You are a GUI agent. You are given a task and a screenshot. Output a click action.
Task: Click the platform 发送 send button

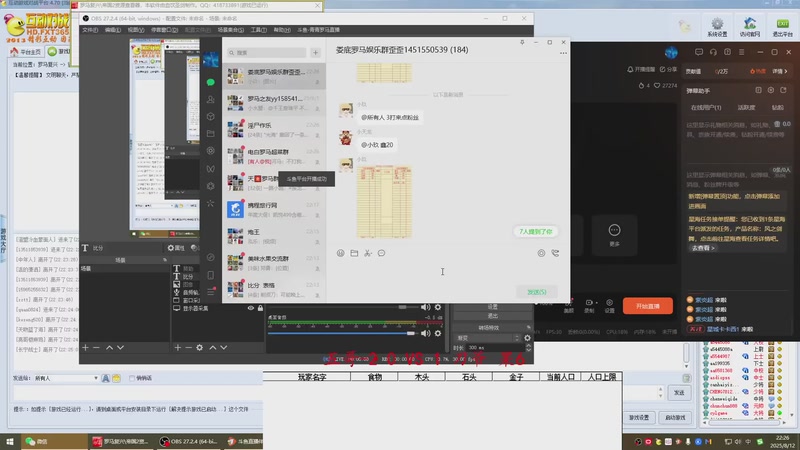tap(679, 392)
